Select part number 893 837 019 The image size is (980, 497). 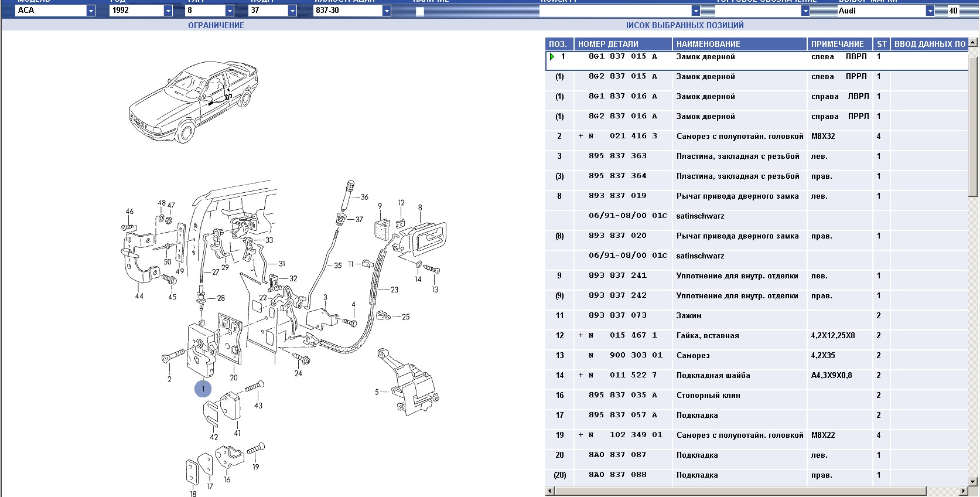pyautogui.click(x=617, y=196)
